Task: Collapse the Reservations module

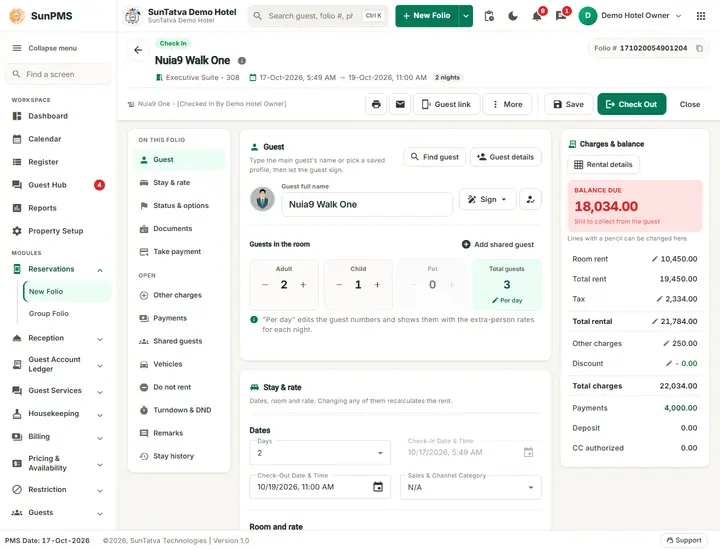Action: tap(100, 270)
